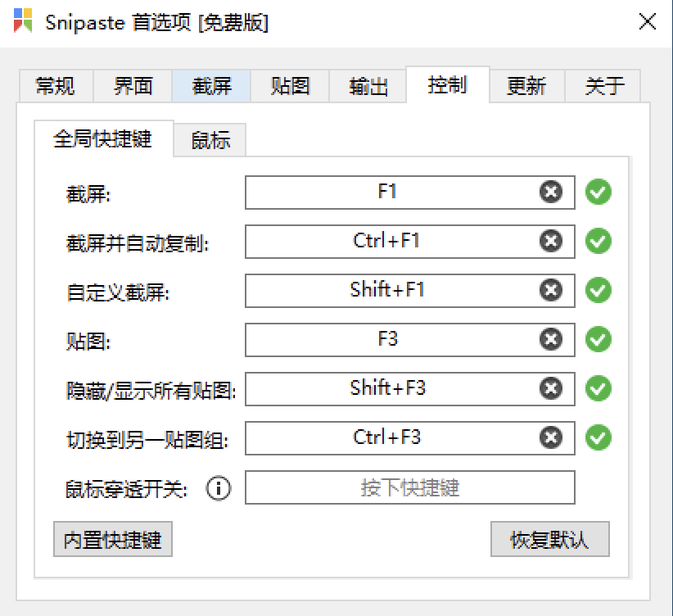This screenshot has width=673, height=616.
Task: Click the 内置快捷键 button
Action: tap(113, 540)
